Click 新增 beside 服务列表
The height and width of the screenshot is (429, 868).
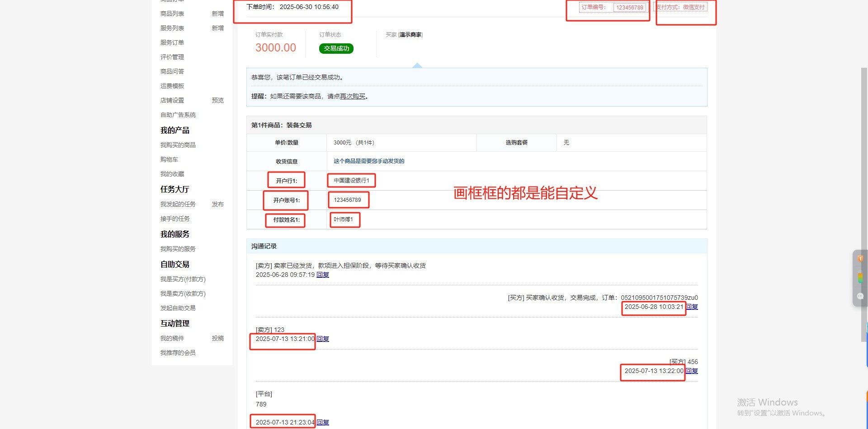click(x=218, y=28)
